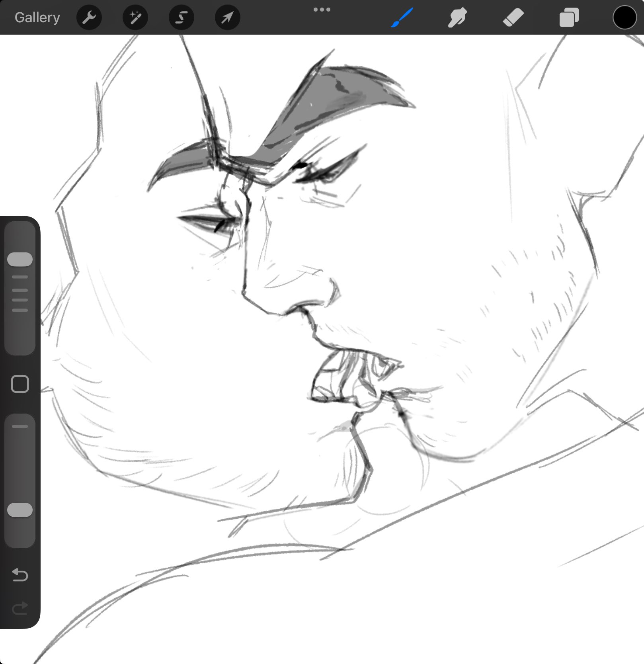The image size is (644, 664).
Task: Activate the Transform arrow tool
Action: 228,18
